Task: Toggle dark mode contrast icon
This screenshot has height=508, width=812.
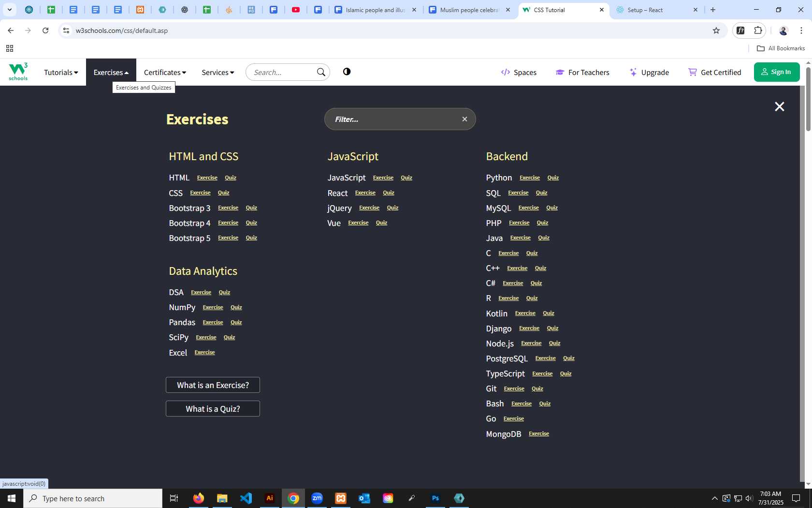Action: (347, 72)
